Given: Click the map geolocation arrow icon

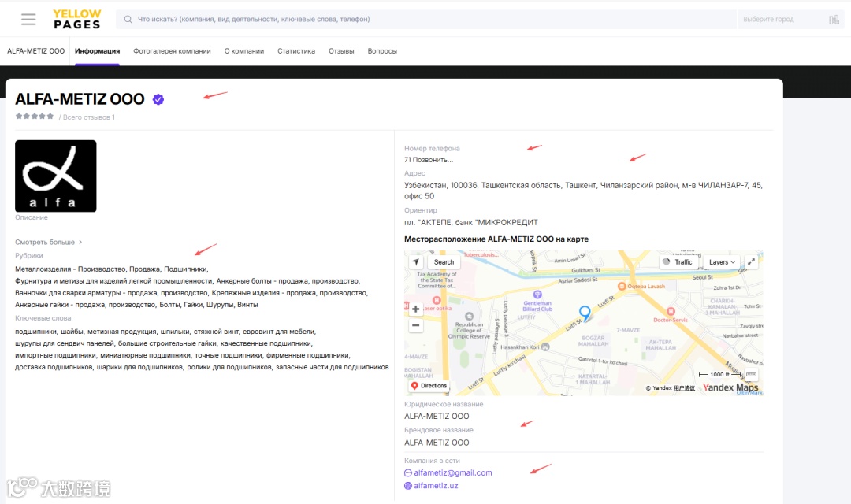Looking at the screenshot, I should (416, 262).
